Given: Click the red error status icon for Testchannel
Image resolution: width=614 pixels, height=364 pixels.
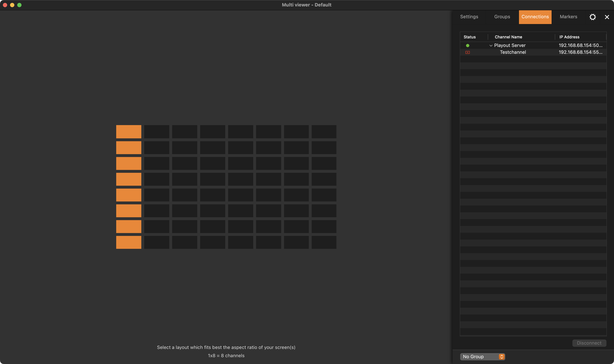Looking at the screenshot, I should click(467, 52).
